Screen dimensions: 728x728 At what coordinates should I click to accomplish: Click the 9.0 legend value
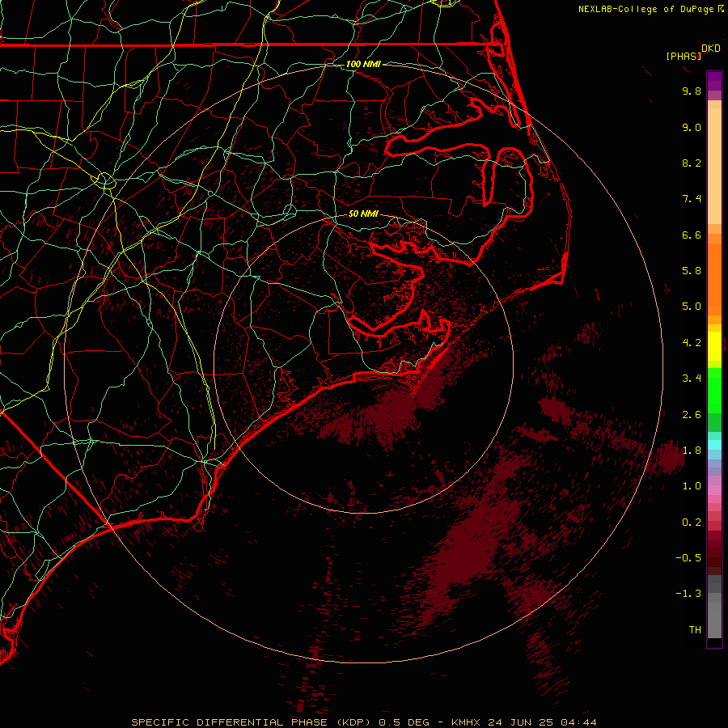pos(692,127)
